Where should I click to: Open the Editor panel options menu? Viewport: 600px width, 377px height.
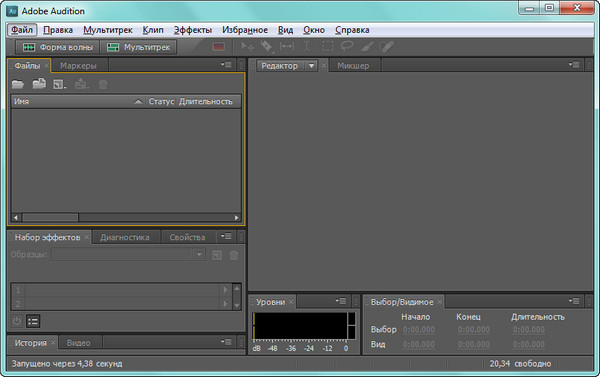[x=574, y=65]
